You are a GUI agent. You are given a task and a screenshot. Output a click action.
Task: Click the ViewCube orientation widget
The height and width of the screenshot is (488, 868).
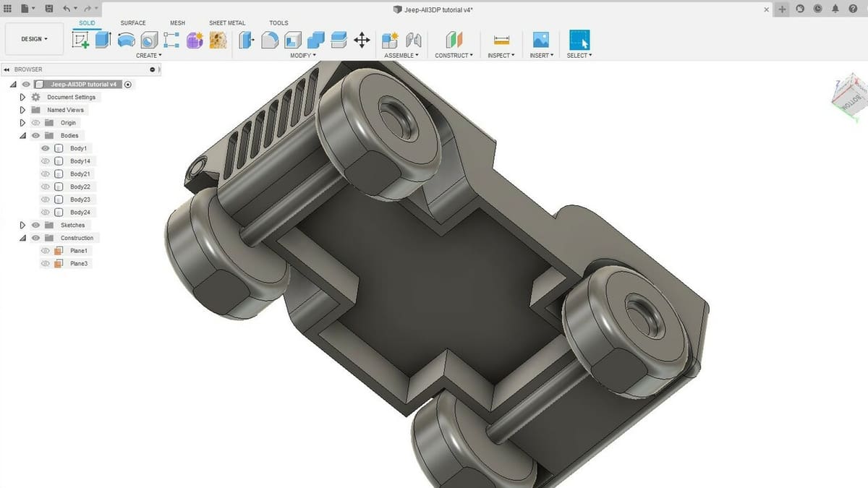click(x=846, y=95)
